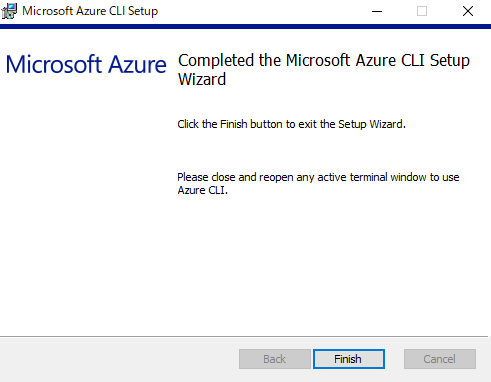
Task: Click the gray footer area left of Back
Action: pyautogui.click(x=118, y=359)
